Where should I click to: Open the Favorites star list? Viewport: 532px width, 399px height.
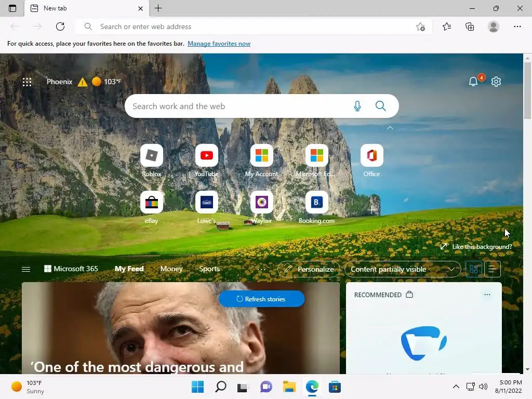coord(447,26)
